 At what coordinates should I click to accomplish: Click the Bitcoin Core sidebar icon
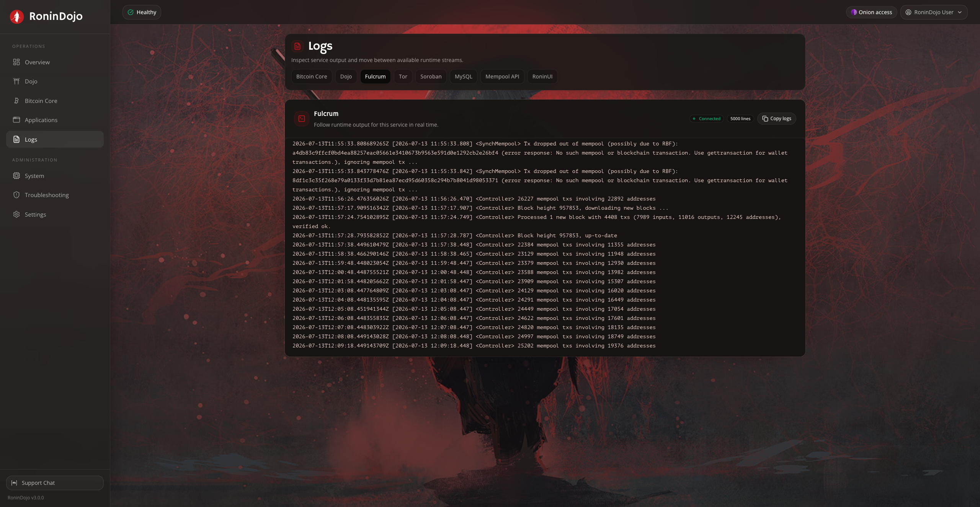(x=16, y=101)
